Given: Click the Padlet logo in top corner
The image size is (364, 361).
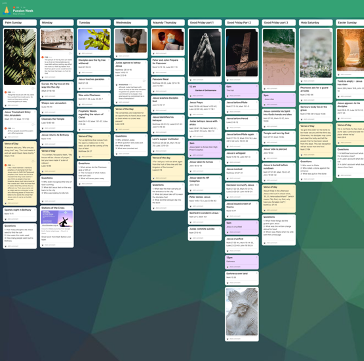Looking at the screenshot, I should [x=4, y=3].
